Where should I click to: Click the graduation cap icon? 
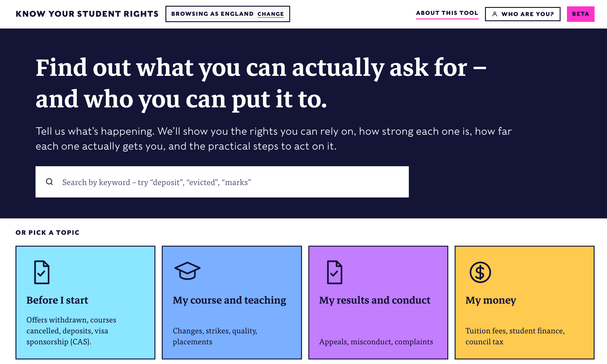[187, 271]
